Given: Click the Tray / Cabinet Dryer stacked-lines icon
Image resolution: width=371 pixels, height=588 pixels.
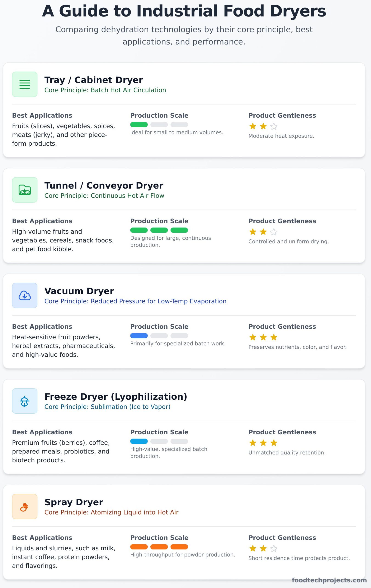Looking at the screenshot, I should point(25,84).
